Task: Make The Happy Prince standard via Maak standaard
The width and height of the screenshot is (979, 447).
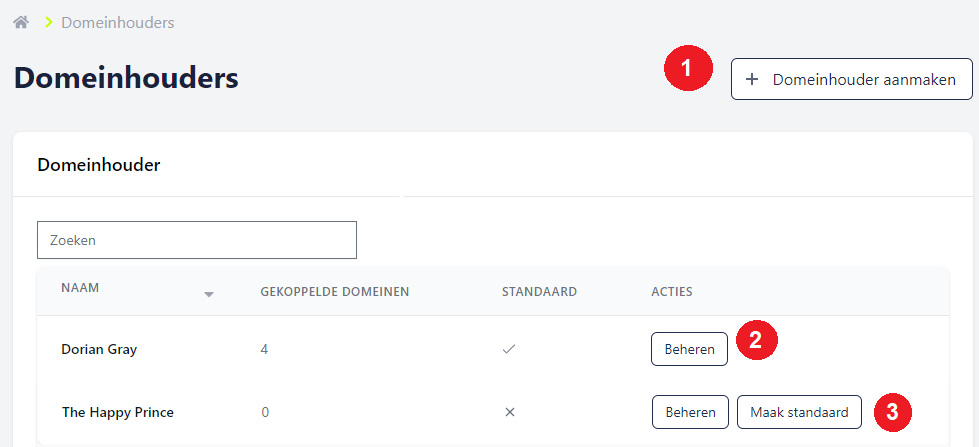Action: coord(799,412)
